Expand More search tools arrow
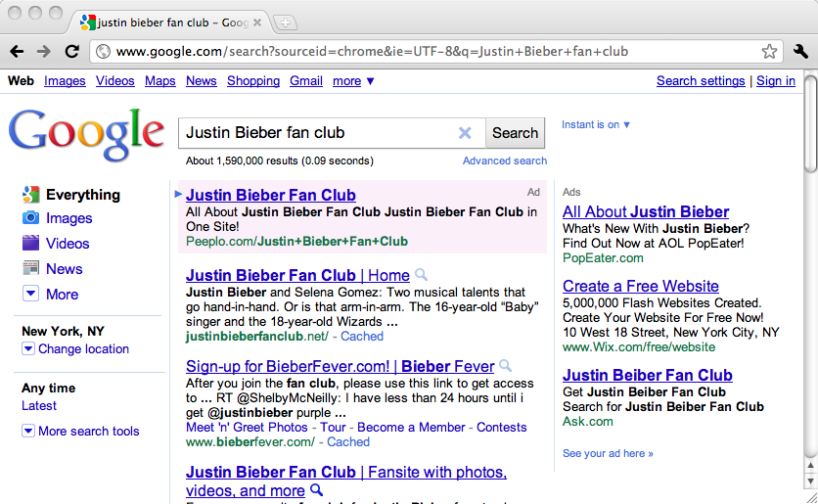This screenshot has width=818, height=504. (x=28, y=431)
